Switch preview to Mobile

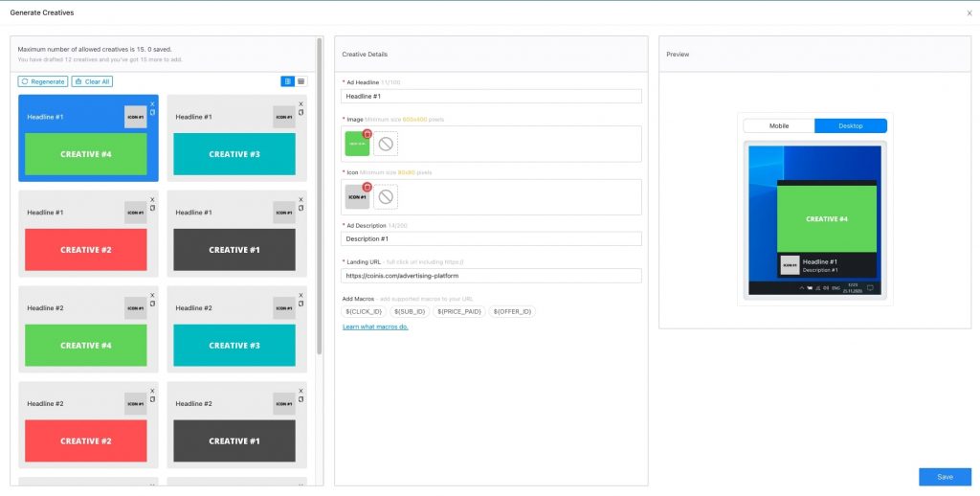pyautogui.click(x=779, y=125)
